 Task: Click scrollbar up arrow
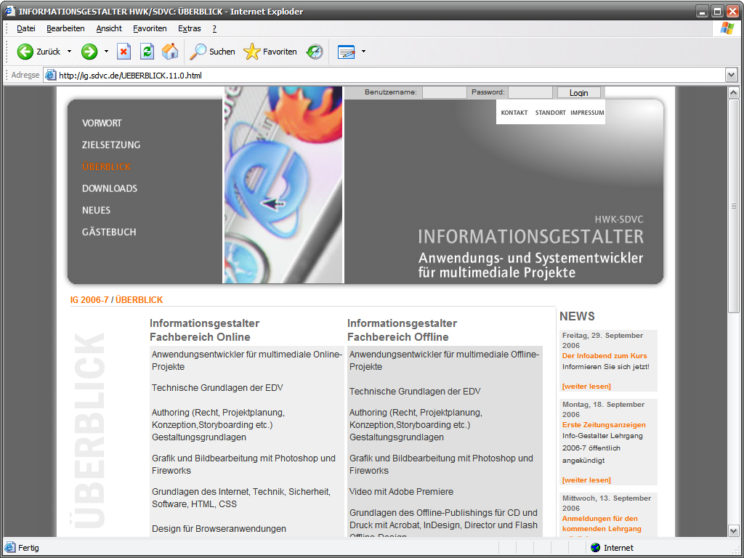[733, 93]
